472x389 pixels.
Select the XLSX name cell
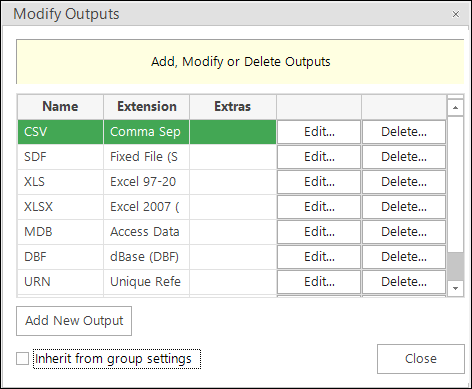point(61,207)
